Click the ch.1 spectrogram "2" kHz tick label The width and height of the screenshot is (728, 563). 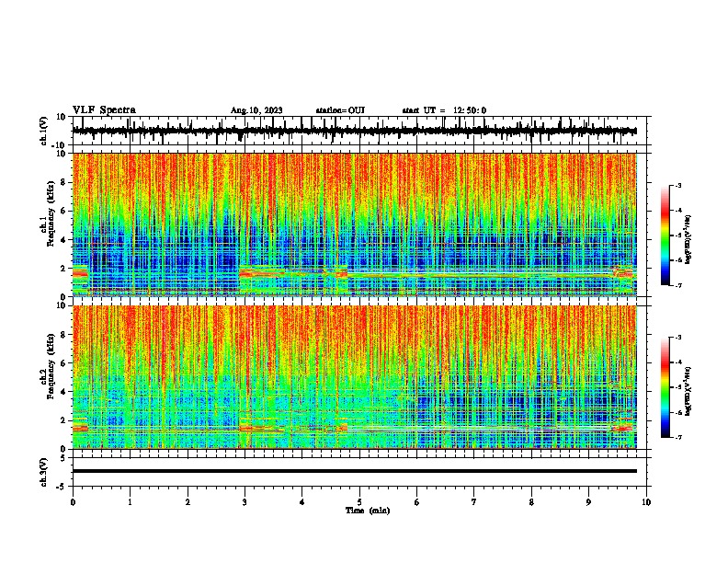coord(64,268)
